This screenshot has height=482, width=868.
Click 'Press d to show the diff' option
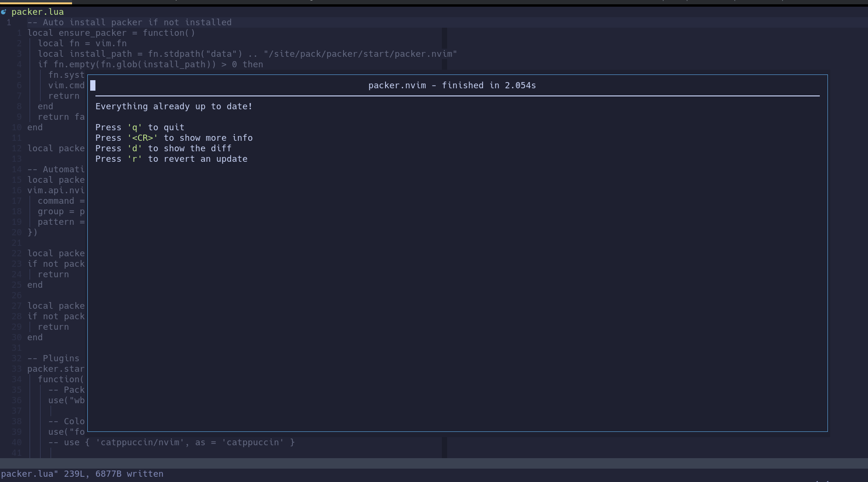click(163, 148)
